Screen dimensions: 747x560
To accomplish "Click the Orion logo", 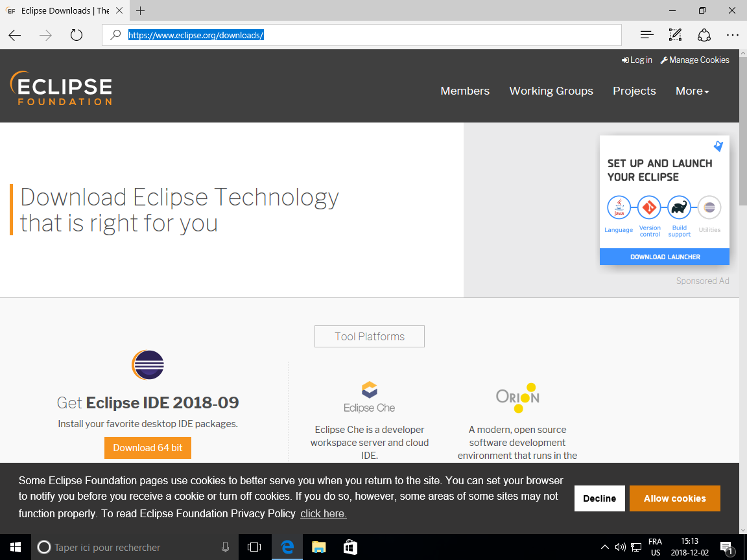I will (517, 397).
